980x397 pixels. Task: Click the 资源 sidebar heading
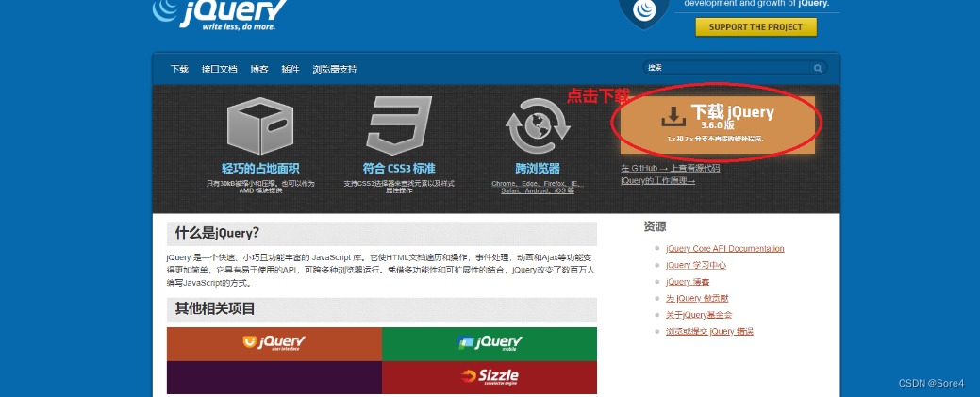click(x=655, y=226)
